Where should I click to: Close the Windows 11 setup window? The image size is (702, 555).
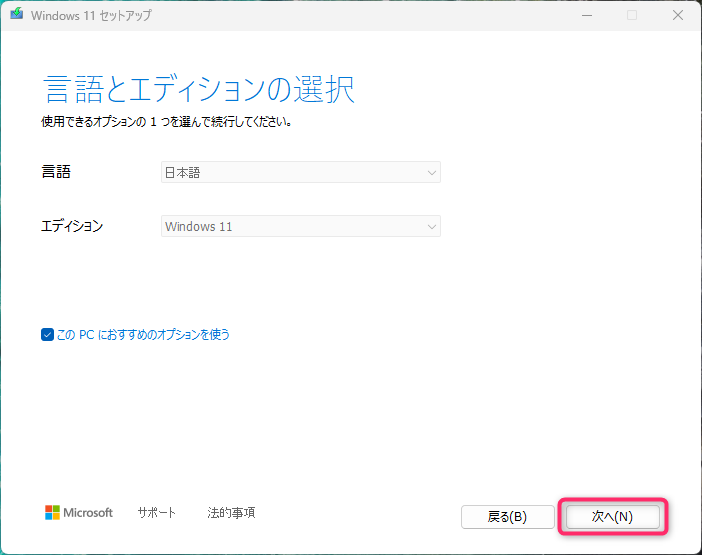(x=678, y=15)
